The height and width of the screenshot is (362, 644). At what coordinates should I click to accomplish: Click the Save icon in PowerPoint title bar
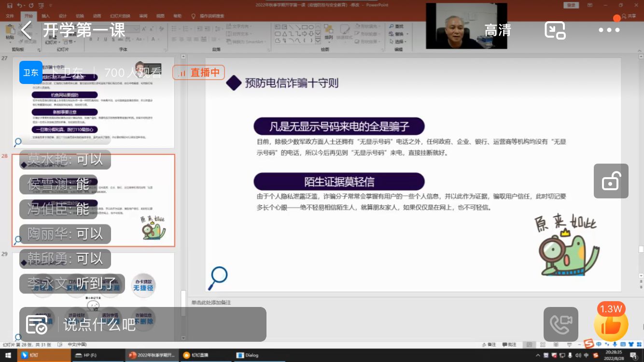click(x=10, y=5)
